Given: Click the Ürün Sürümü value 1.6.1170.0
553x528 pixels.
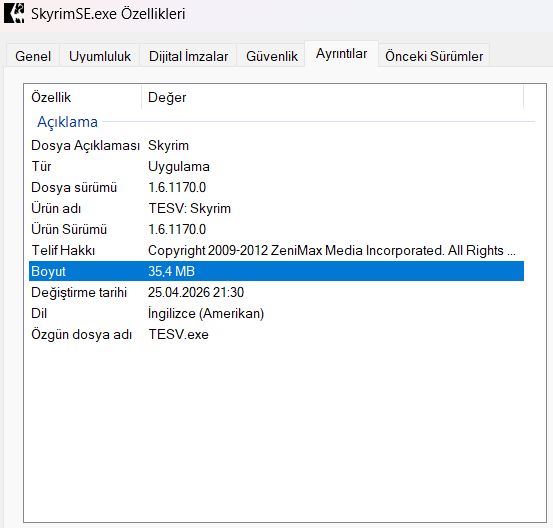Looking at the screenshot, I should pyautogui.click(x=177, y=229).
